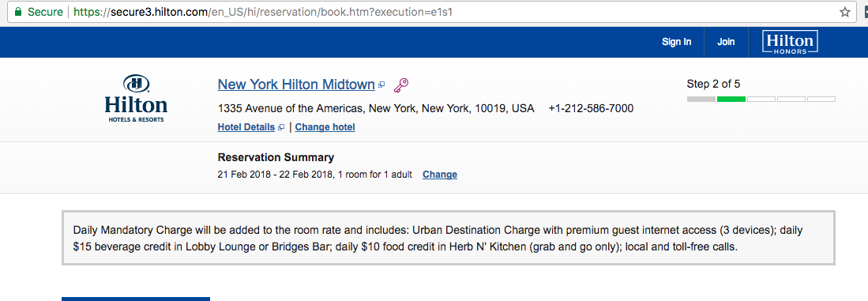Click the Hilton Hotels & Resorts logo
Screen dimensions: 868x301
point(136,99)
